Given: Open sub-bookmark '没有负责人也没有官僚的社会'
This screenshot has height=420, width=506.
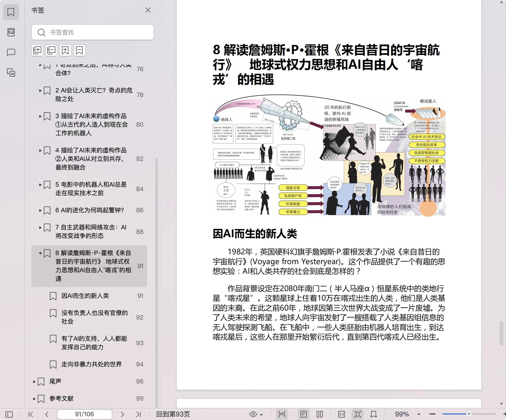Looking at the screenshot, I should coord(94,317).
